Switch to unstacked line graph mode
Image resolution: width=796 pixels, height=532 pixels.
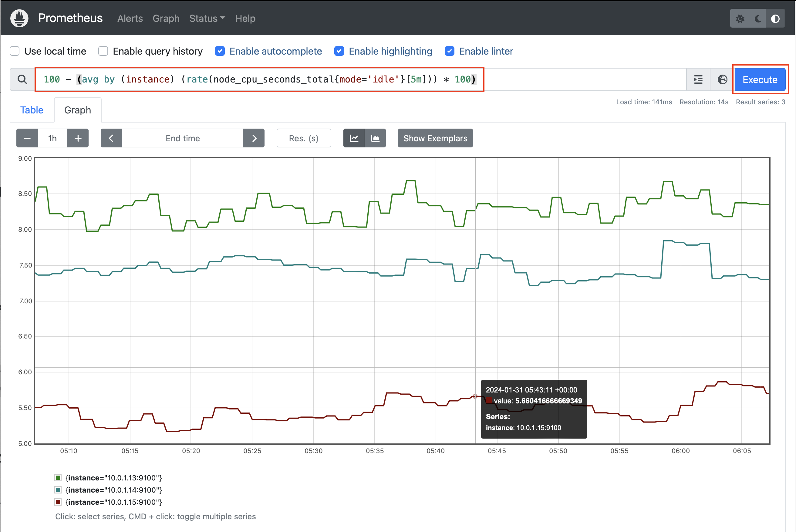click(x=354, y=138)
